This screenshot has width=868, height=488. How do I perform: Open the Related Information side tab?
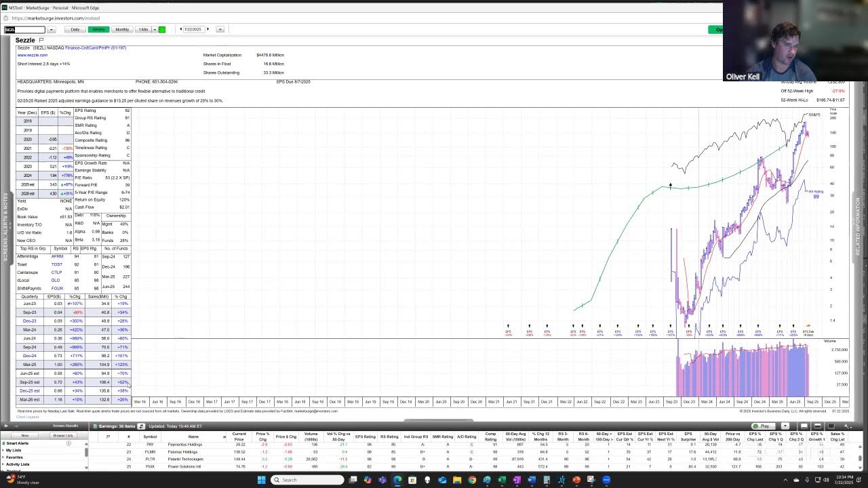tap(858, 227)
